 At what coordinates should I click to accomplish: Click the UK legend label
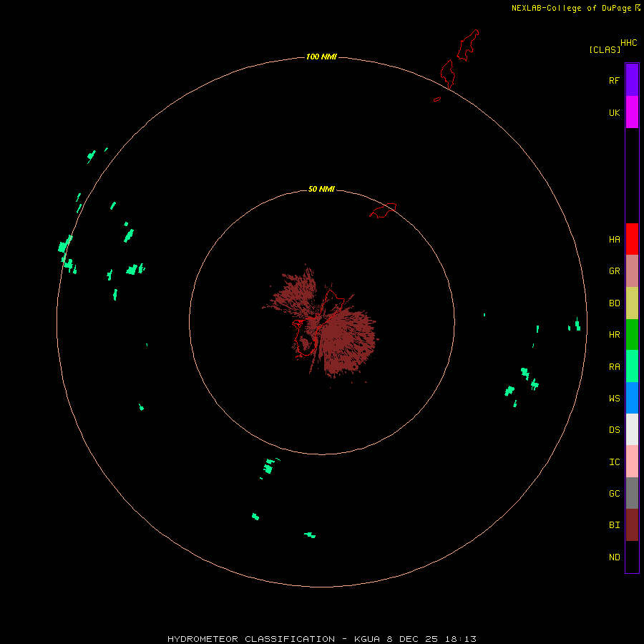(614, 112)
